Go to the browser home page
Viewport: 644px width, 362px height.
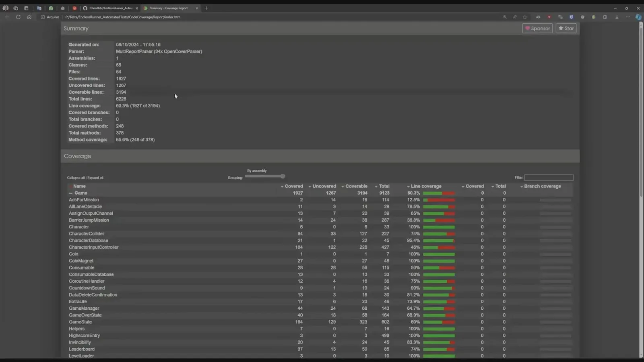point(29,17)
